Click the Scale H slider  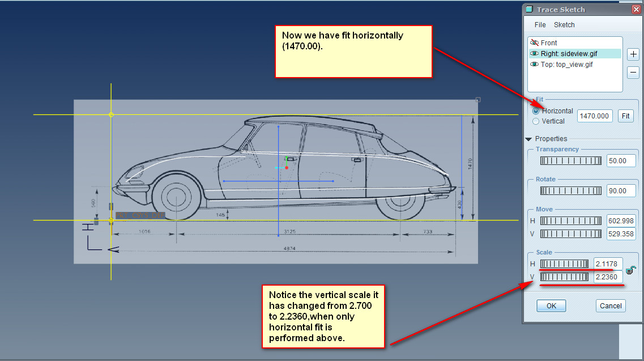point(564,264)
